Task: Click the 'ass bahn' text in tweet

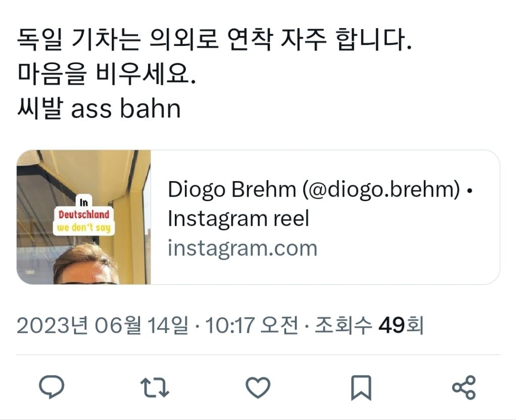Action: pyautogui.click(x=125, y=108)
